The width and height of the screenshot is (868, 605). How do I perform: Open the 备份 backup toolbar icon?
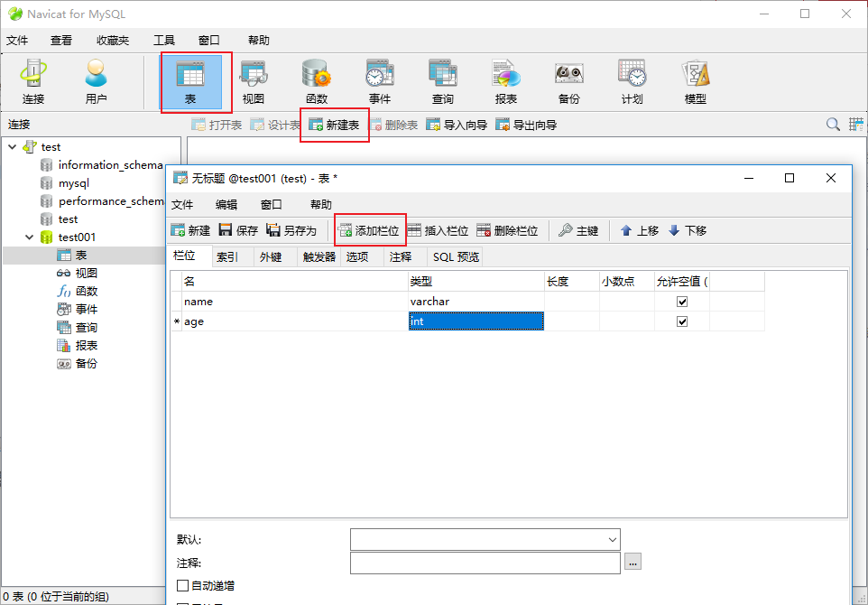[x=569, y=82]
